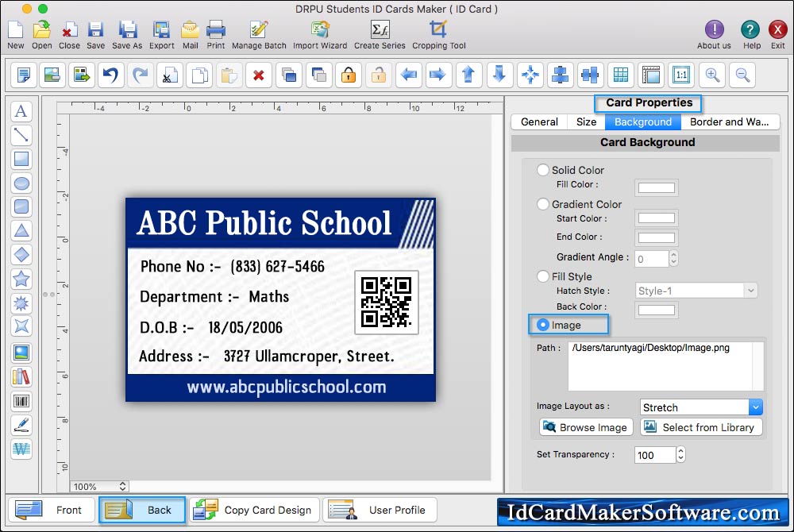Show the Front side of the card
This screenshot has width=794, height=532.
point(52,510)
